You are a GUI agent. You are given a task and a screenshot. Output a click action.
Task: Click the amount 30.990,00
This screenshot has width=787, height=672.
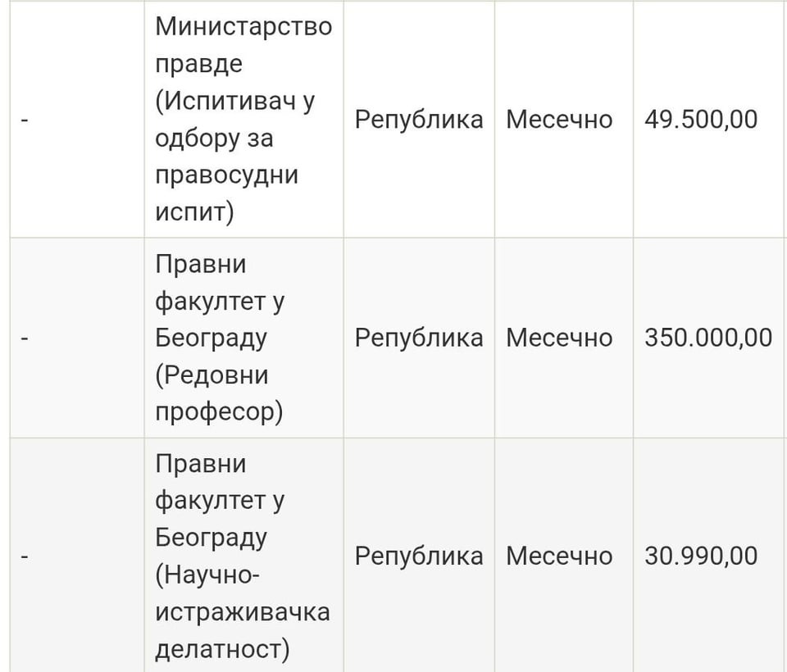pos(701,556)
